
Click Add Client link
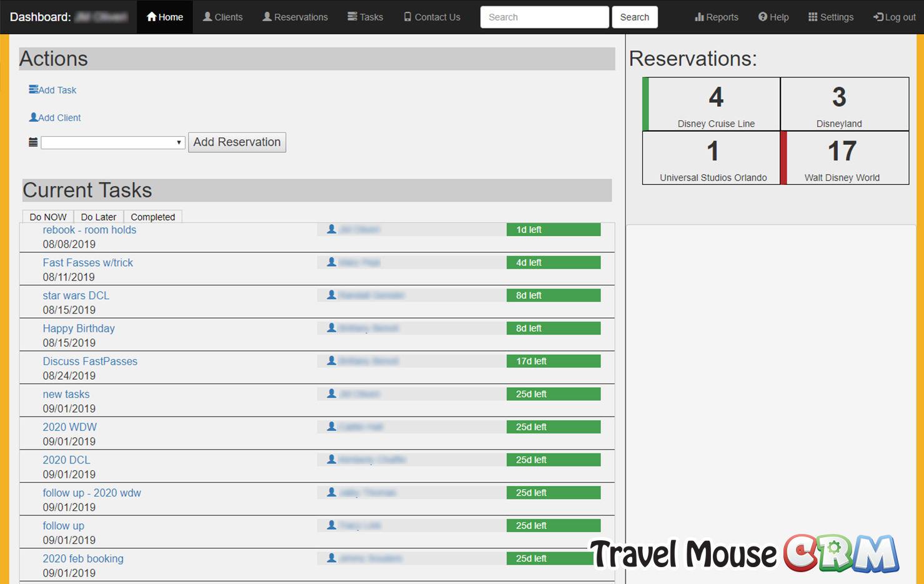coord(59,117)
